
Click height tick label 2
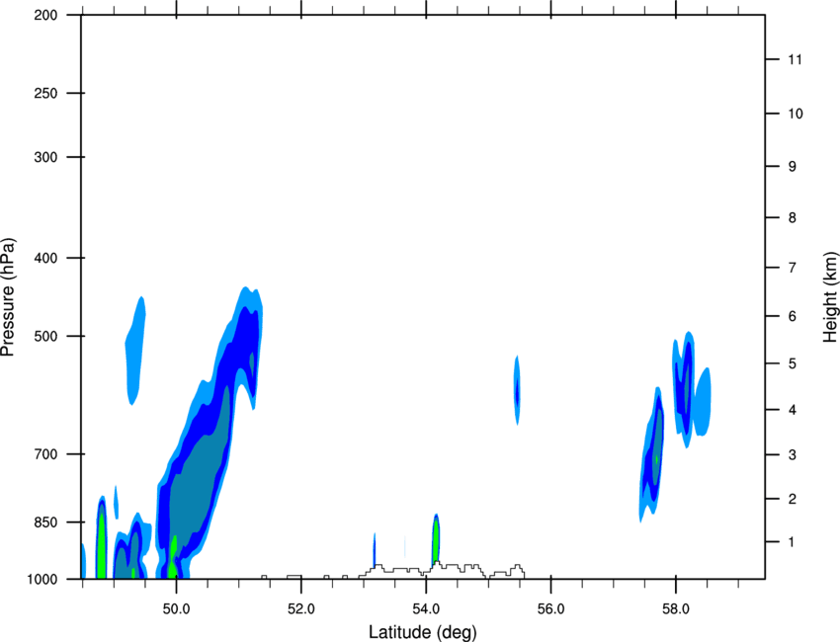coord(793,499)
